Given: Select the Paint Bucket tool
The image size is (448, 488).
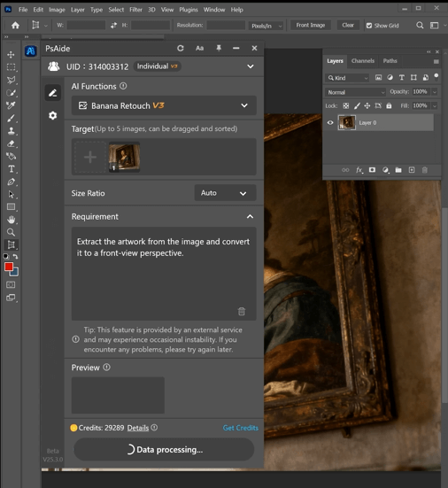Looking at the screenshot, I should (x=11, y=156).
